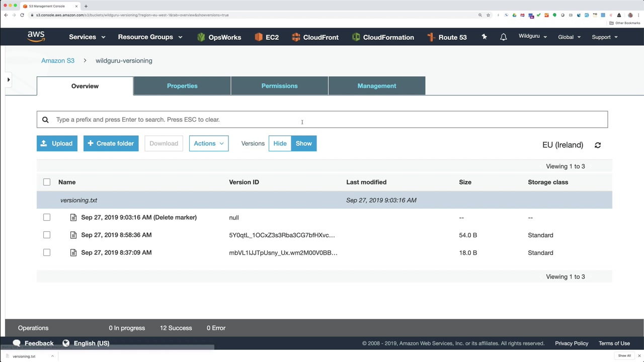The image size is (644, 362).
Task: Switch to the Overview tab
Action: click(85, 86)
